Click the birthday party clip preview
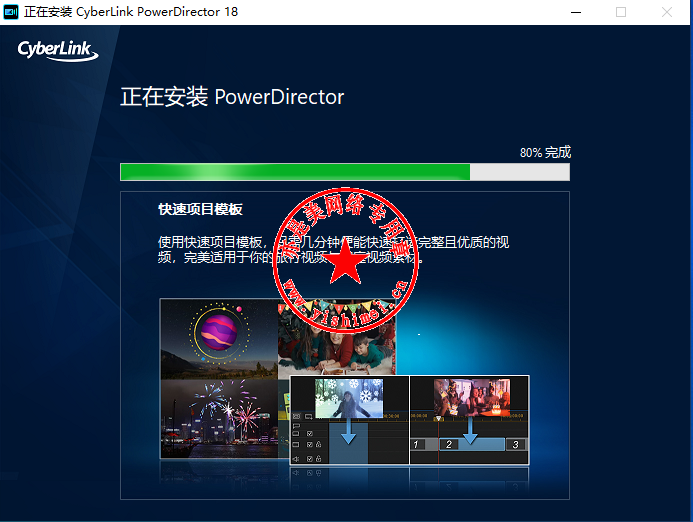 click(x=472, y=397)
